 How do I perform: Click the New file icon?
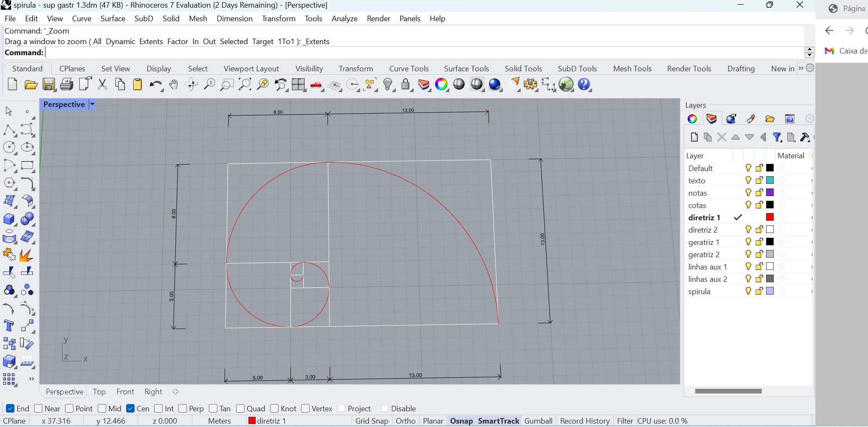pyautogui.click(x=12, y=84)
